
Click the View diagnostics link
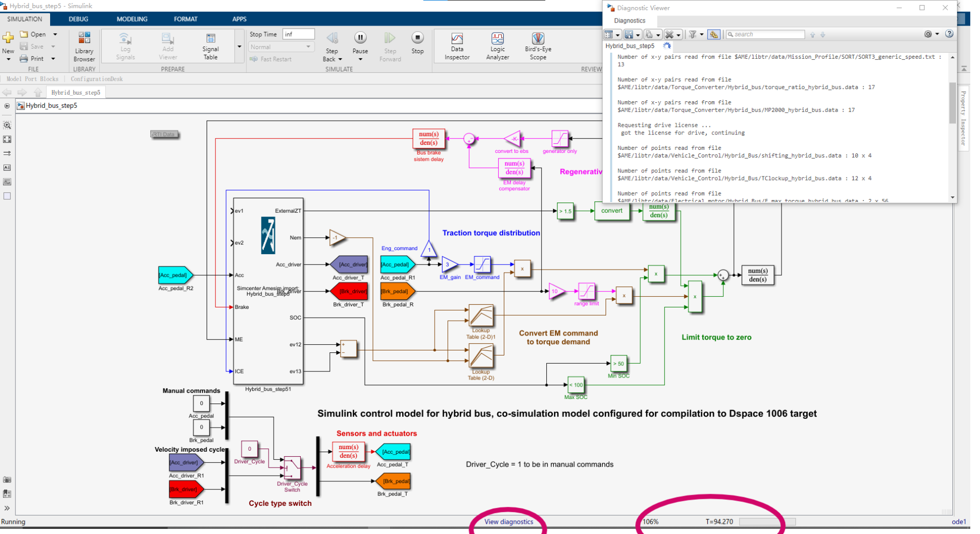508,522
